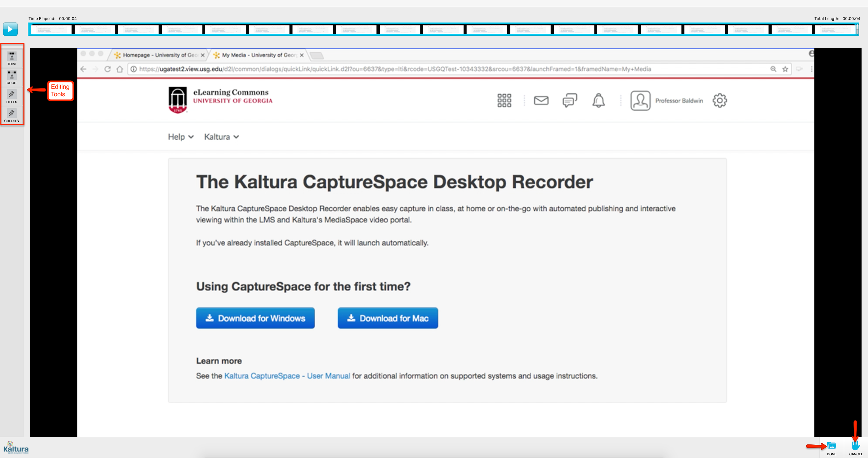Viewport: 868px width, 458px height.
Task: Open the notification bell alerts
Action: click(599, 101)
